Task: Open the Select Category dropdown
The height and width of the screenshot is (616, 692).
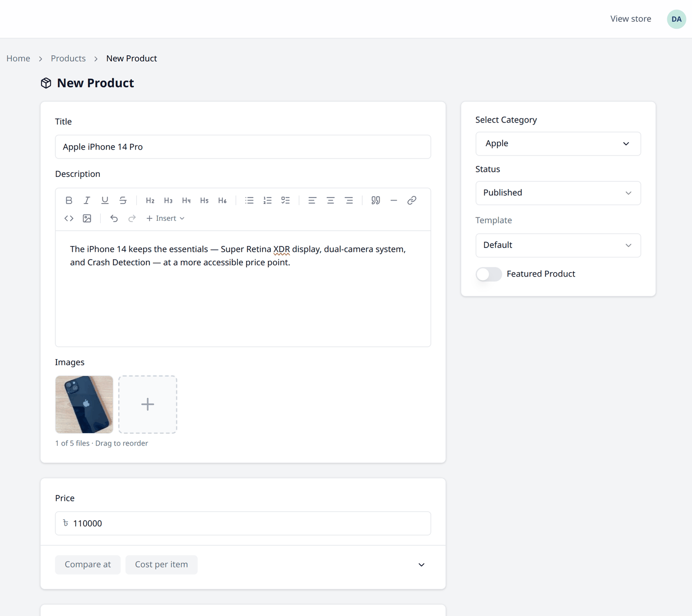Action: 558,144
